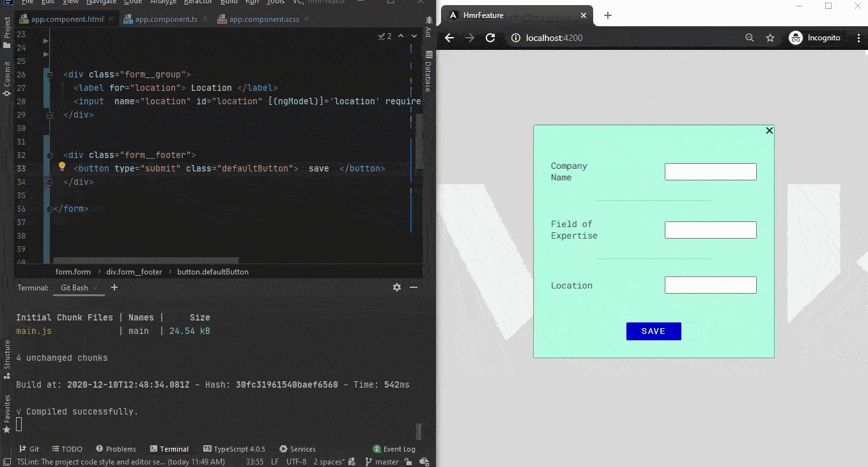Open the Event Log panel
This screenshot has width=868, height=467.
tap(394, 449)
